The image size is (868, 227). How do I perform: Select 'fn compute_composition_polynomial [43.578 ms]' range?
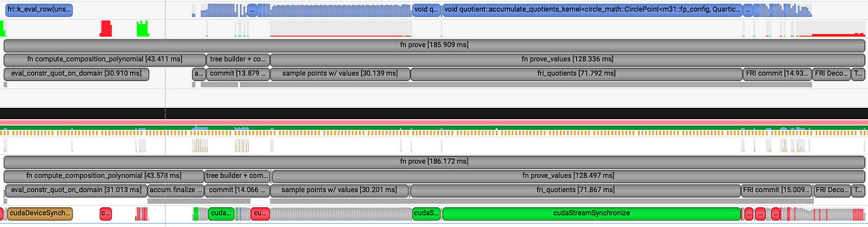[x=104, y=176]
